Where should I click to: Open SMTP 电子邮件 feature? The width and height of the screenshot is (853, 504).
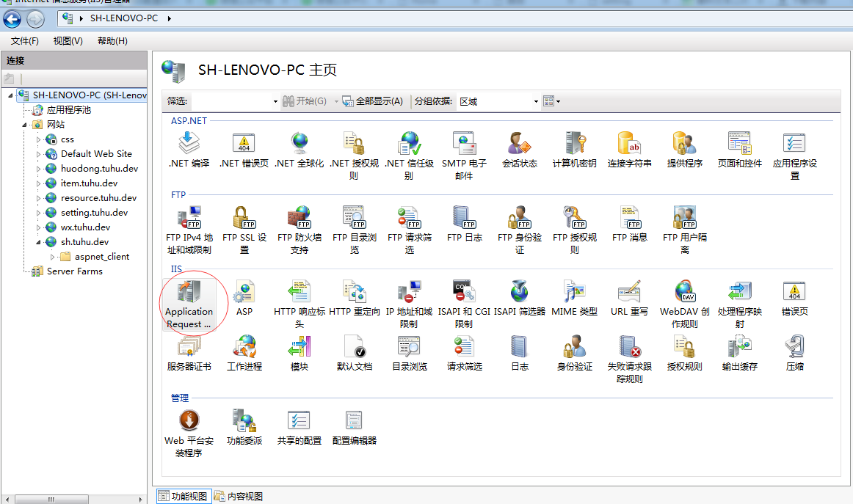click(464, 156)
